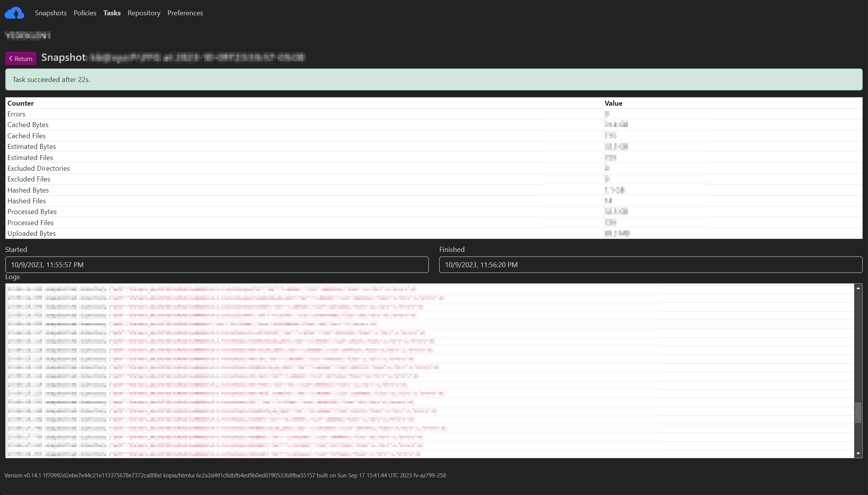Select the Errors counter row
This screenshot has height=495, width=868.
coord(16,114)
